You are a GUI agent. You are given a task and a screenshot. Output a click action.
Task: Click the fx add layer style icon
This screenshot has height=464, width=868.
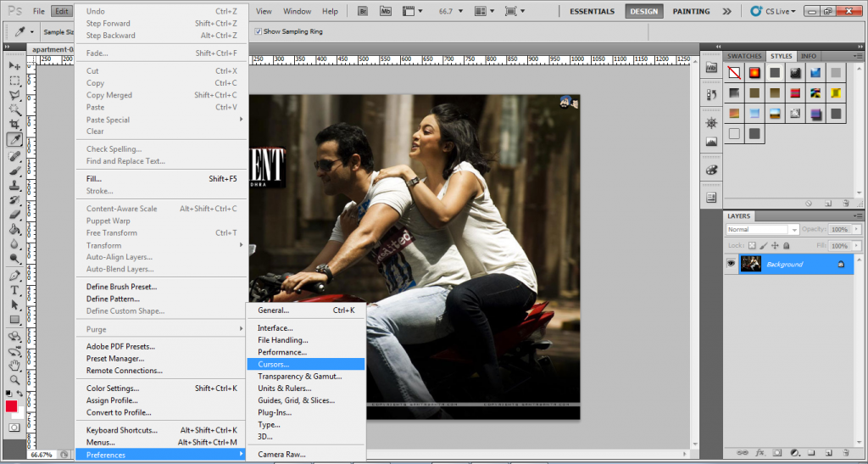tap(761, 453)
